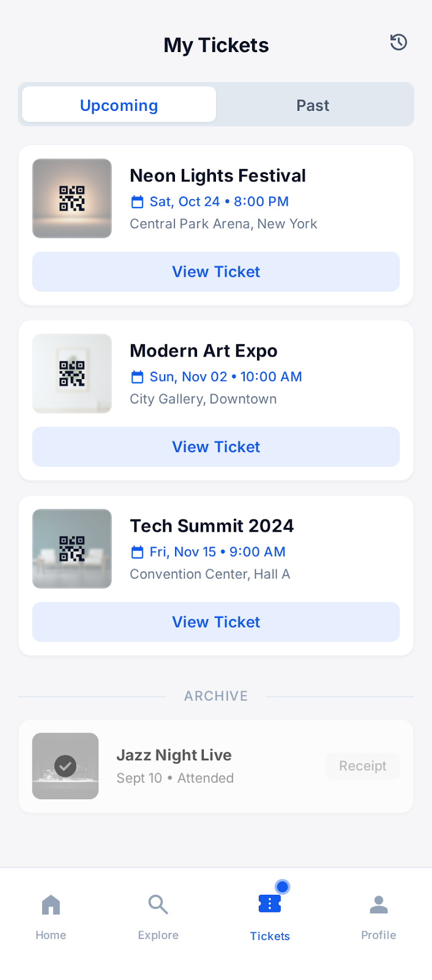Tap Neon Lights Festival QR code thumbnail

click(72, 198)
